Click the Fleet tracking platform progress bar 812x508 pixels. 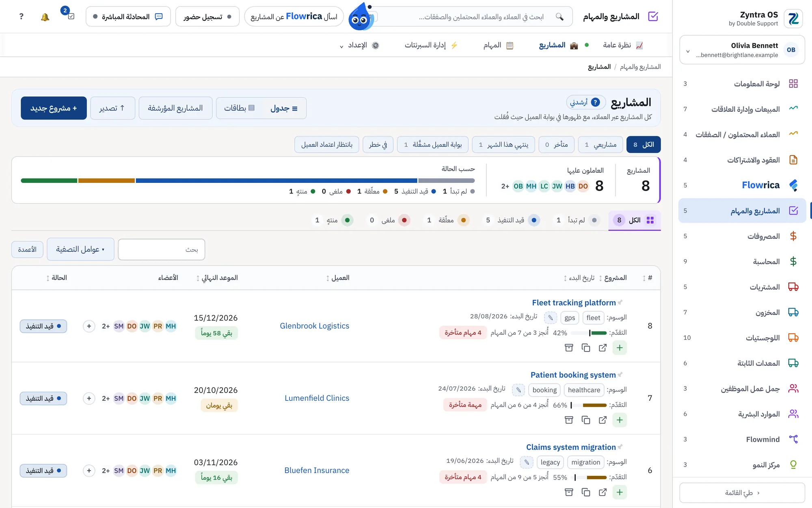pos(589,333)
